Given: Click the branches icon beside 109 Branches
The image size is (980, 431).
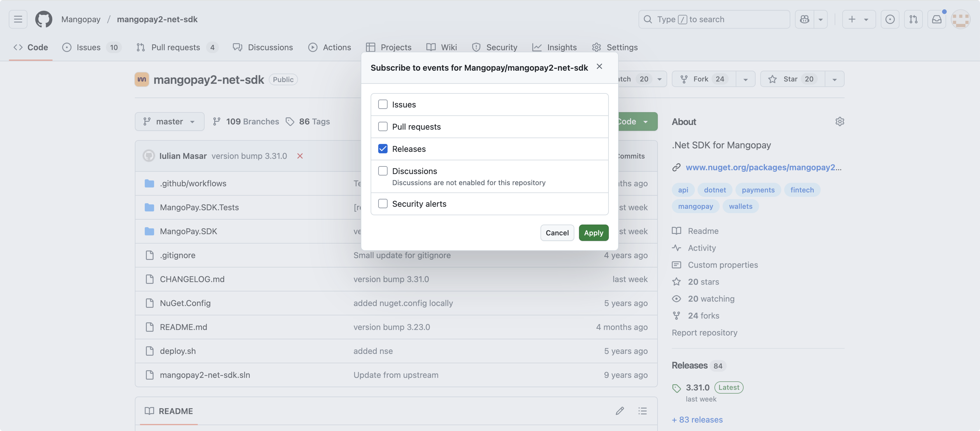Looking at the screenshot, I should click(216, 121).
